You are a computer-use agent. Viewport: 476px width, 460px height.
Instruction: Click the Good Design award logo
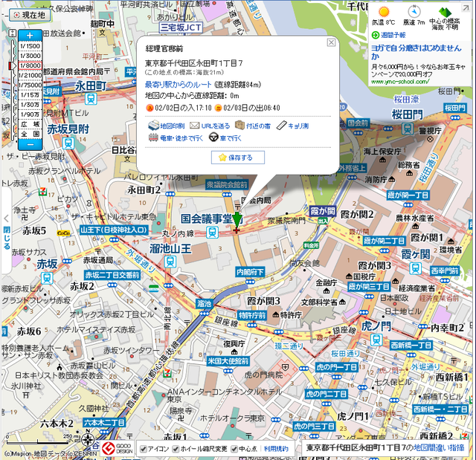click(117, 448)
